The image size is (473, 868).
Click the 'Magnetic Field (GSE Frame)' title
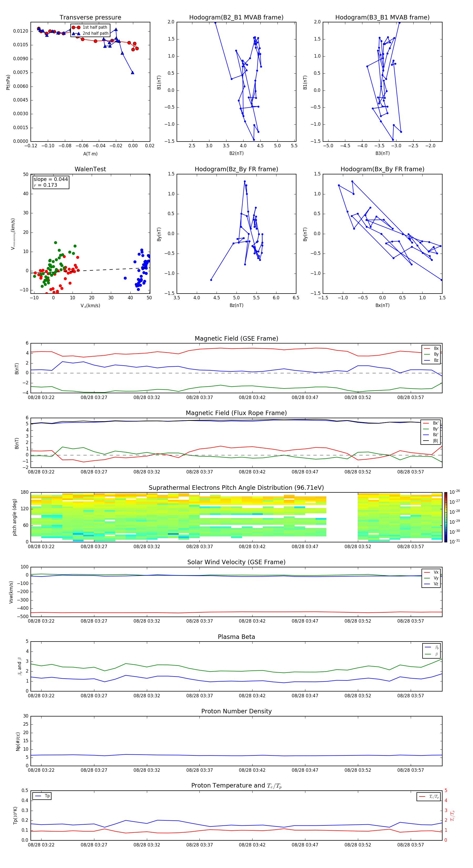coord(236,339)
